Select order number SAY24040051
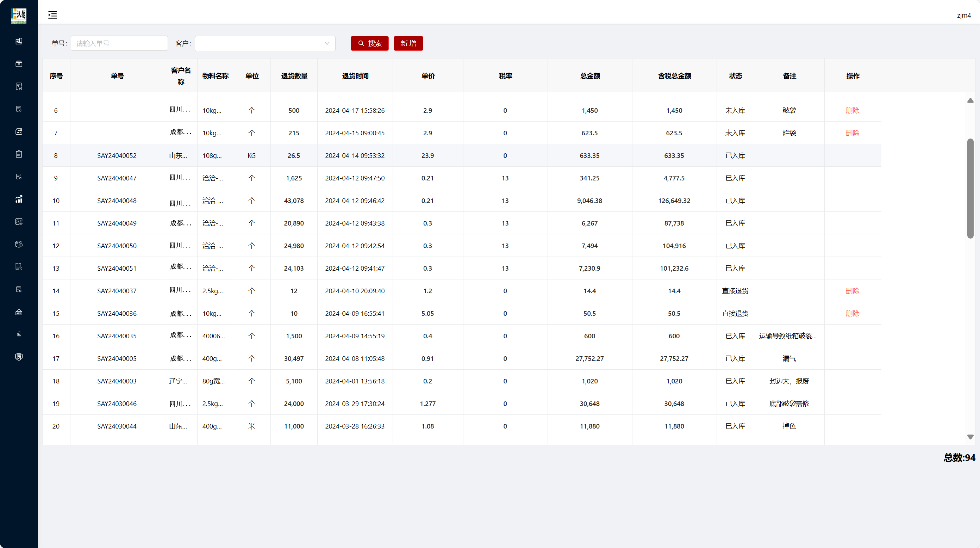Screen dimensions: 980x548 coord(117,269)
